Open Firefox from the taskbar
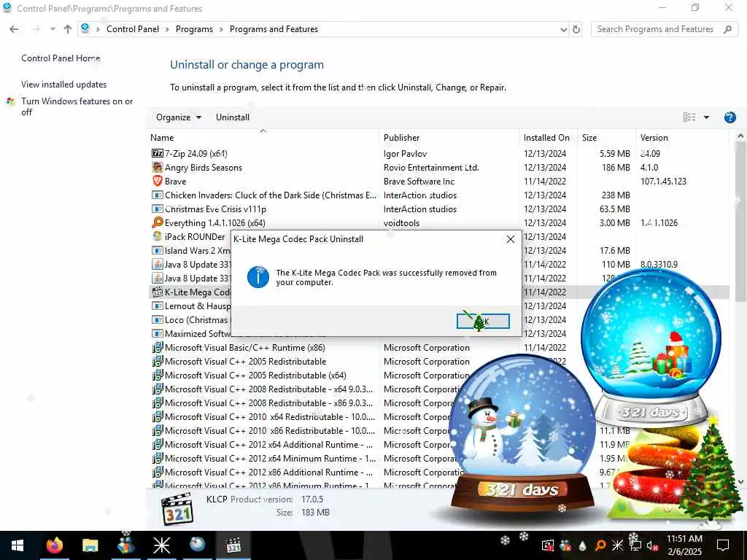The image size is (747, 560). (x=54, y=545)
